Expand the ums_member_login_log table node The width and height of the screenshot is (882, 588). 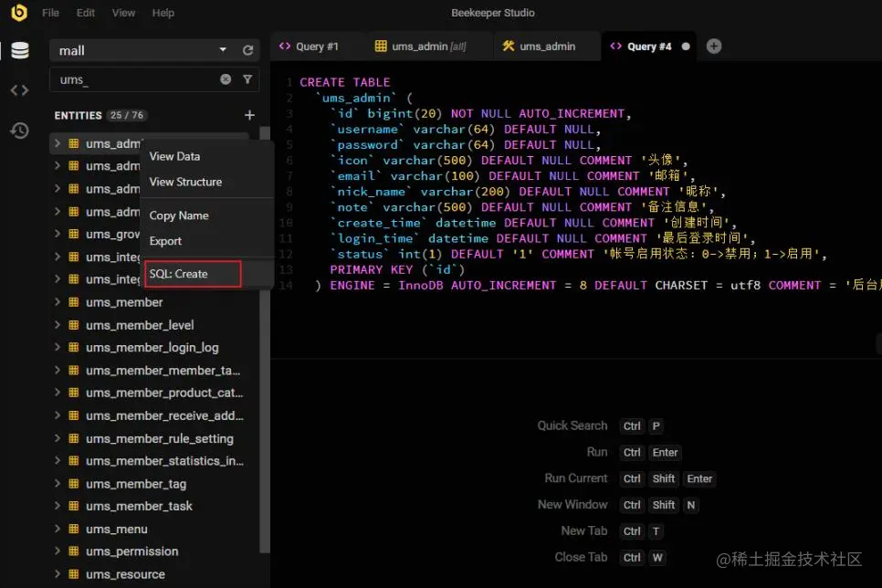57,348
